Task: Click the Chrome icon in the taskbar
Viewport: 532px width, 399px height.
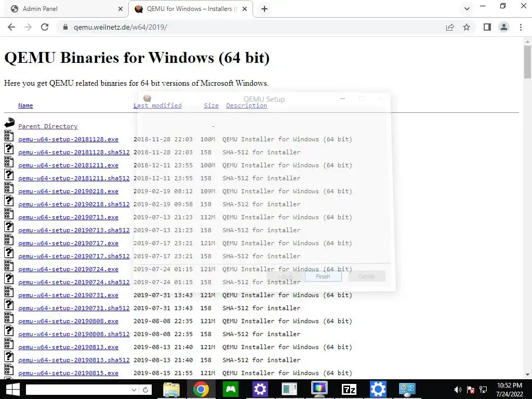Action: (x=201, y=390)
